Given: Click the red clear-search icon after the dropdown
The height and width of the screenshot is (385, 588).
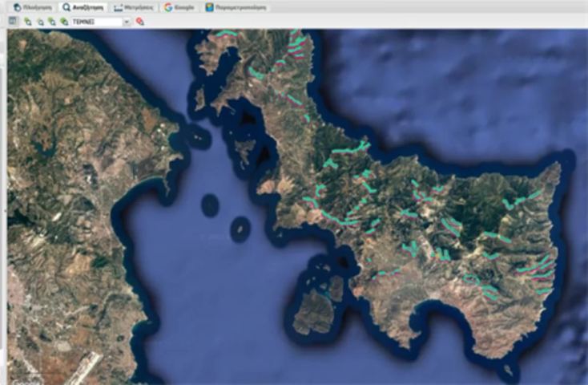Looking at the screenshot, I should (140, 22).
